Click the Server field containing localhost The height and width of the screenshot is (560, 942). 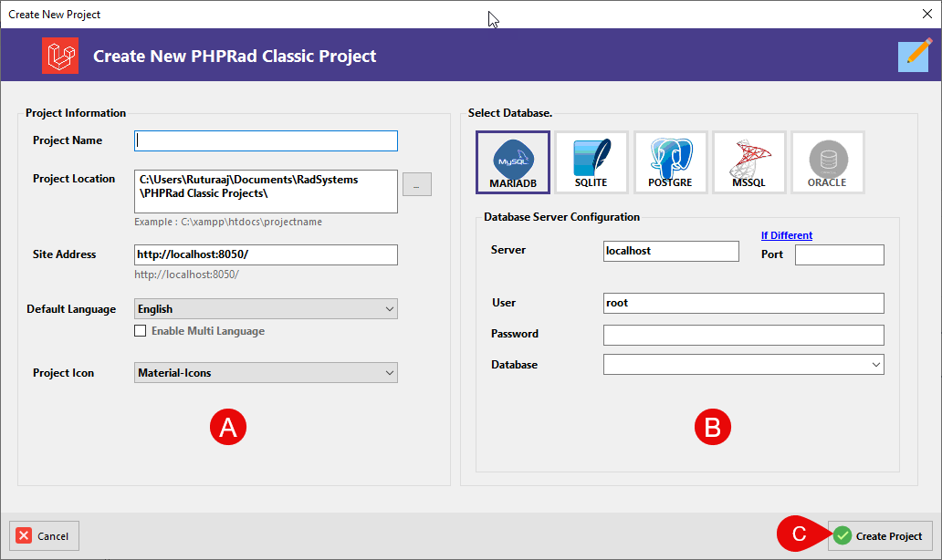671,251
